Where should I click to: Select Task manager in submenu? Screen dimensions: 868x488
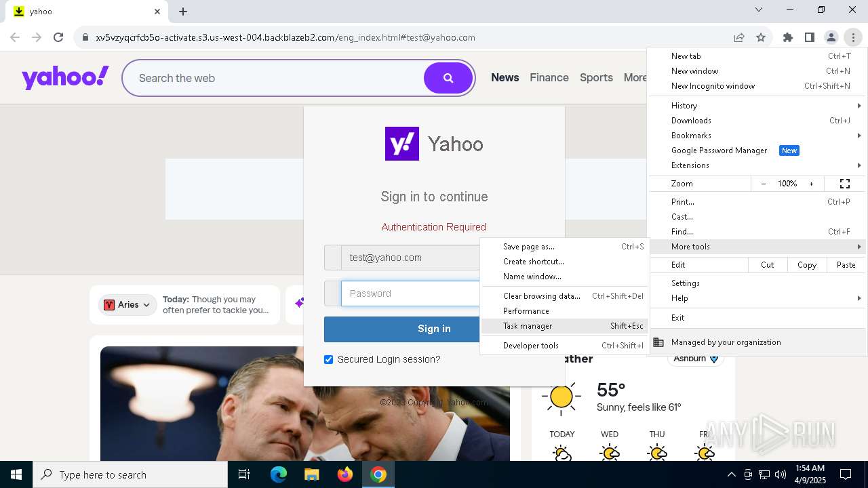point(564,326)
